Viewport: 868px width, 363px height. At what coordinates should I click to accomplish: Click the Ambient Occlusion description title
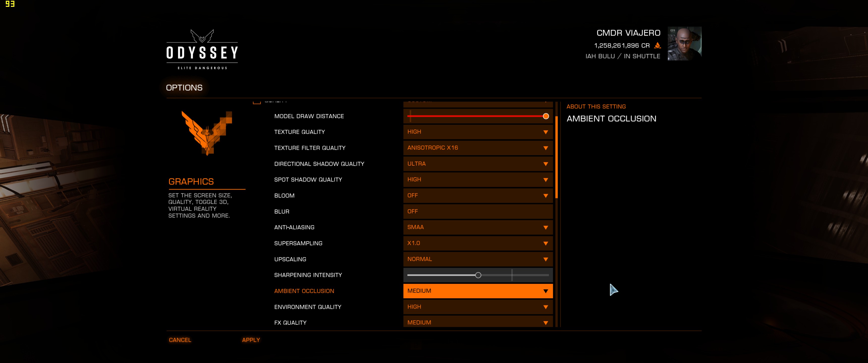pyautogui.click(x=611, y=118)
